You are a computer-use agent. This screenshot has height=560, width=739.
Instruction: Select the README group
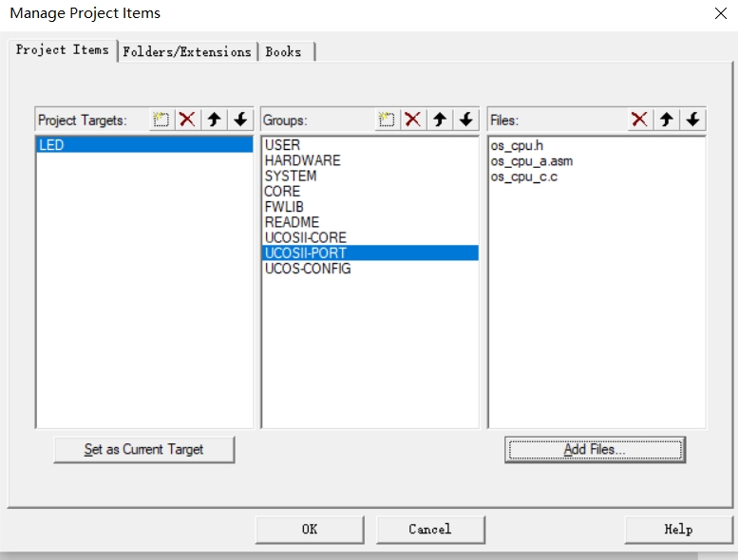369,222
